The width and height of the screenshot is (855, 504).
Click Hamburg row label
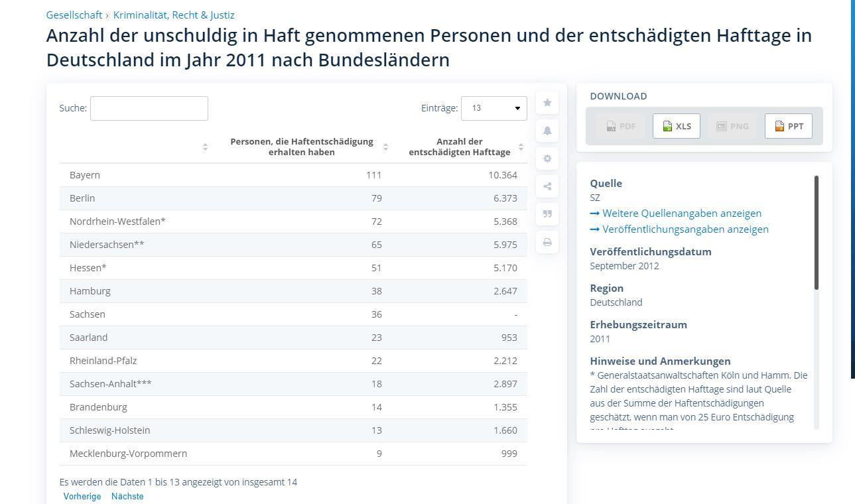click(90, 291)
